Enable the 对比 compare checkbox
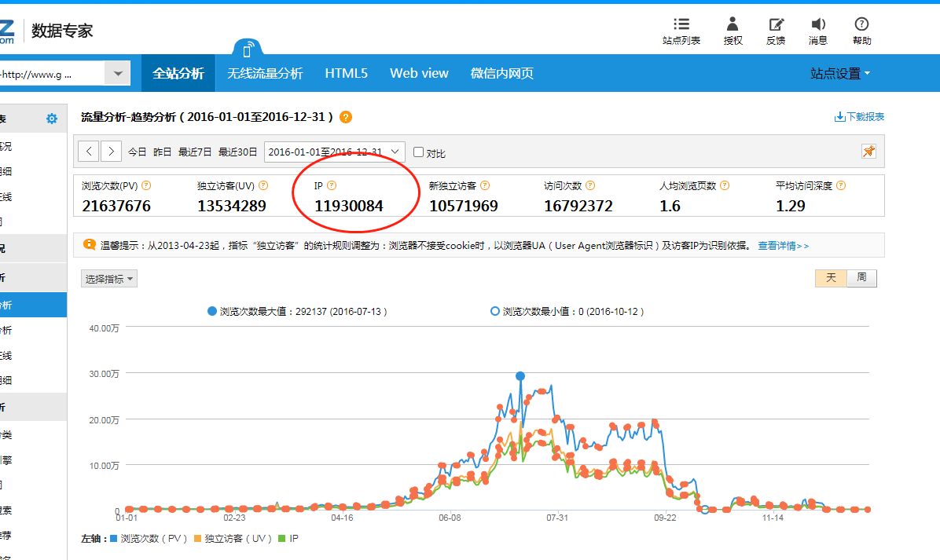Screen dimensions: 940x560 click(x=419, y=152)
